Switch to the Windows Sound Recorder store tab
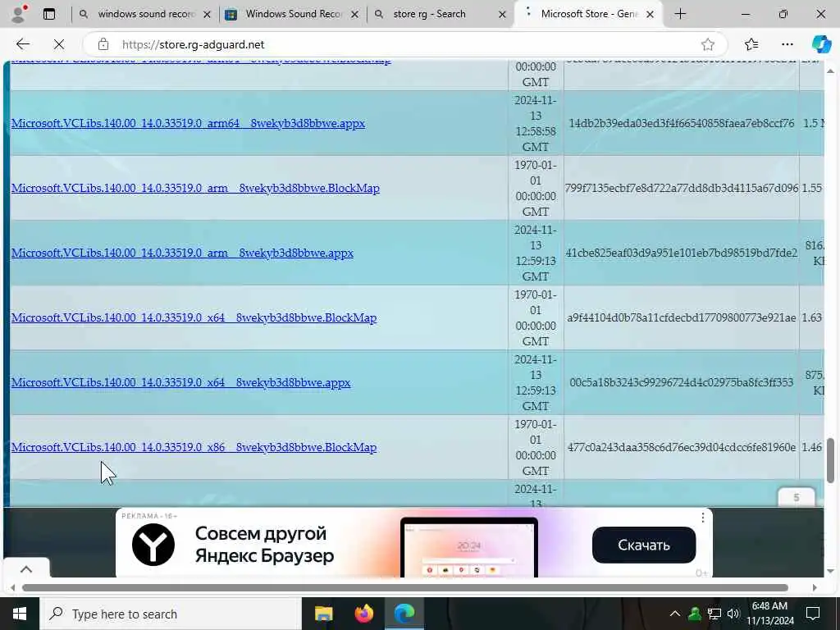 292,14
